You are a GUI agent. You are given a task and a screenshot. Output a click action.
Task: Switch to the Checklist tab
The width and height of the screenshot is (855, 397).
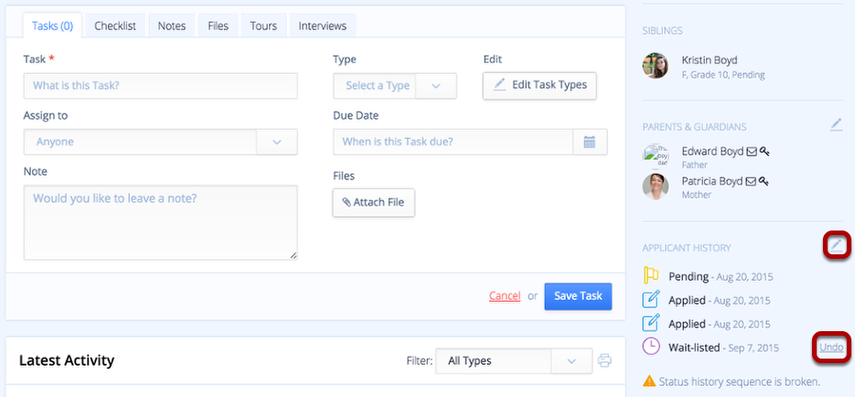(115, 26)
